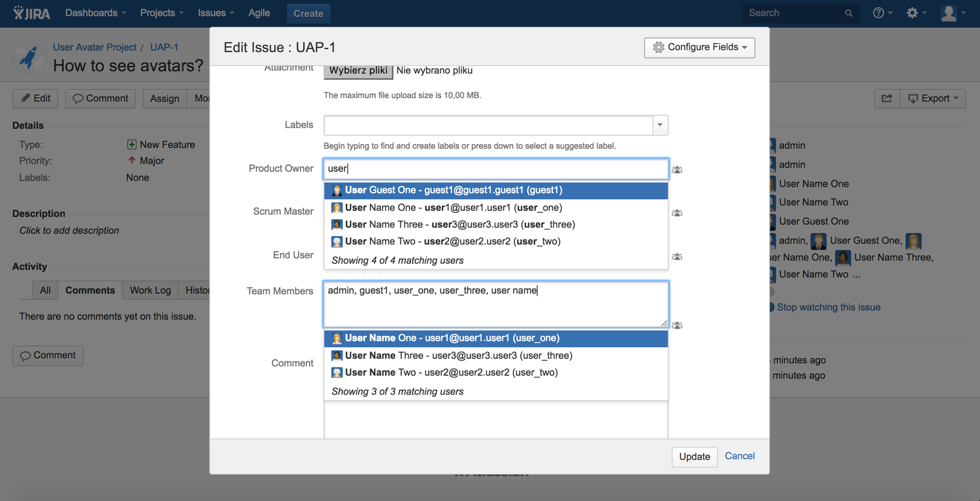Click the avatar of User Guest One suggestion
The image size is (980, 501).
click(337, 190)
